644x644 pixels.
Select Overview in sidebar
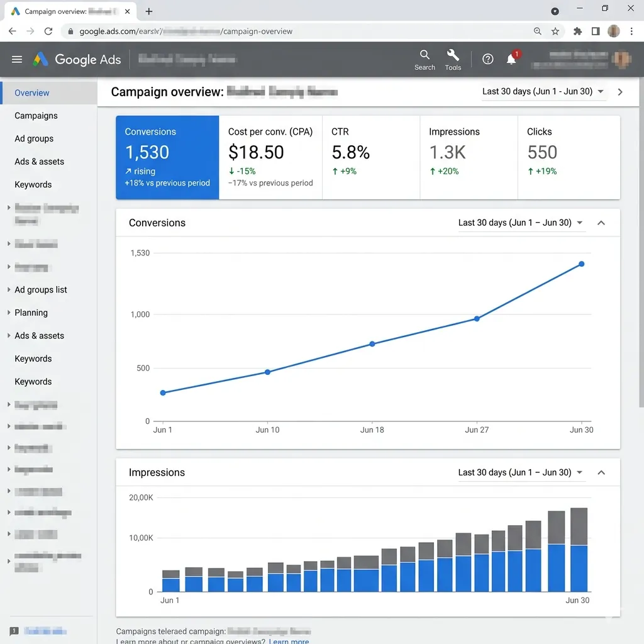click(x=49, y=93)
